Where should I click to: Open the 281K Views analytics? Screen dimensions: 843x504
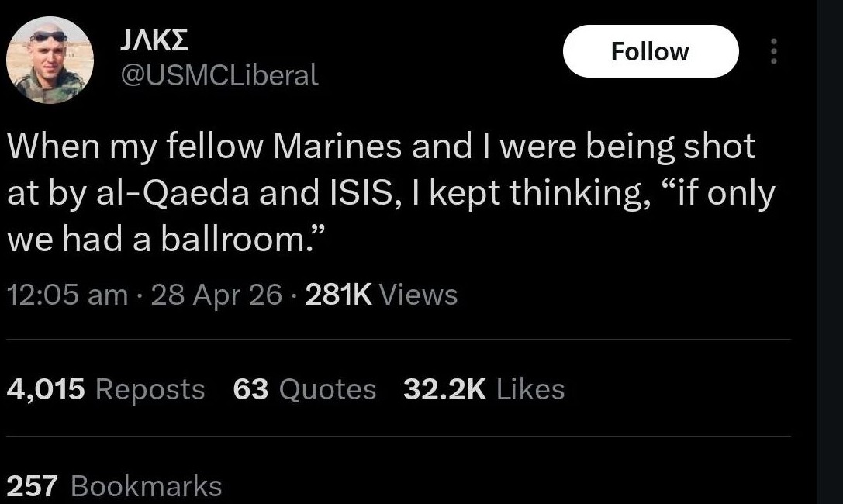[382, 295]
